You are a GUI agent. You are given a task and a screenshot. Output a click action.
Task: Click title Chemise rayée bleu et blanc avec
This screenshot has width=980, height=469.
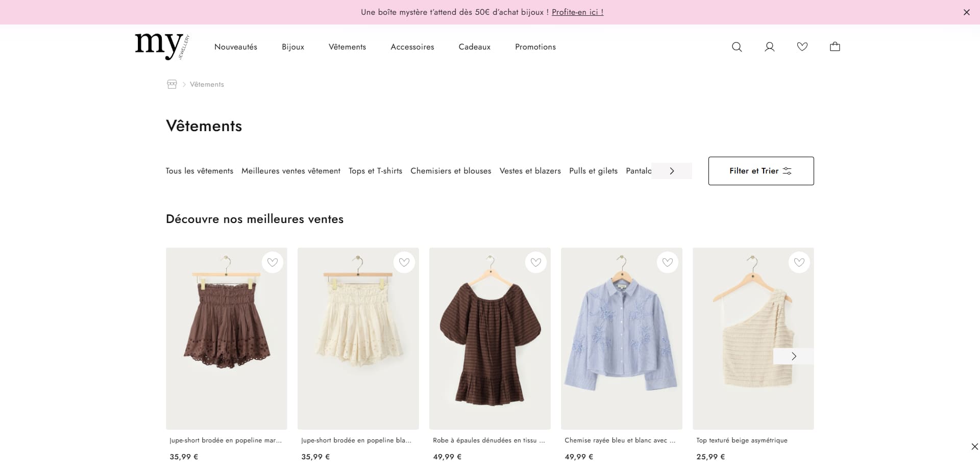tap(620, 440)
